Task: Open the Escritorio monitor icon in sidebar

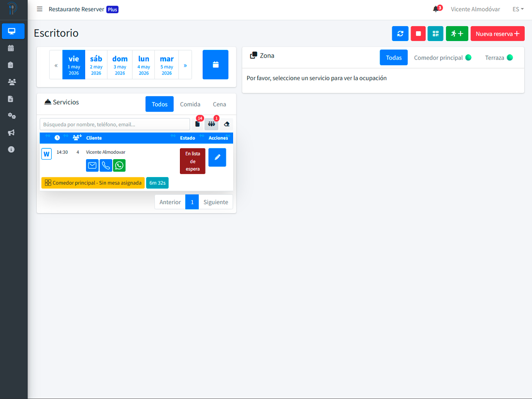Action: 13,31
